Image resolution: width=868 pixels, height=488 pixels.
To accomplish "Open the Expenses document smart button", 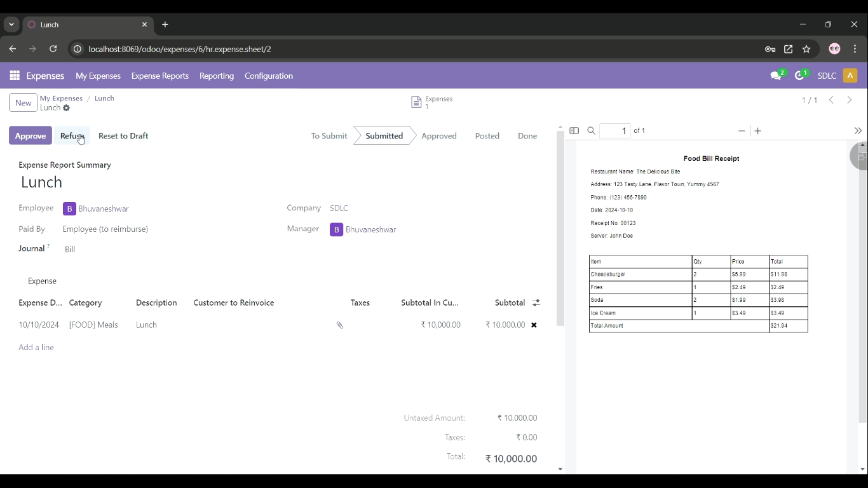I will tap(432, 102).
